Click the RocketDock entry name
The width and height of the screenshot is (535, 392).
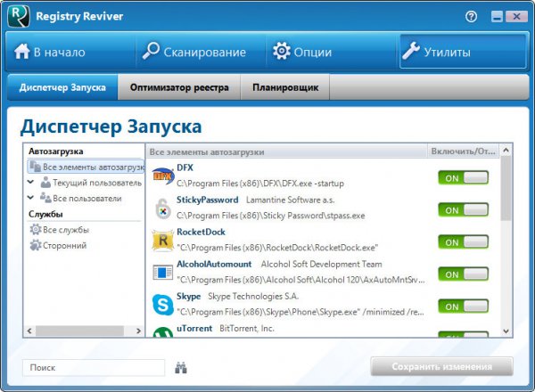pyautogui.click(x=201, y=232)
